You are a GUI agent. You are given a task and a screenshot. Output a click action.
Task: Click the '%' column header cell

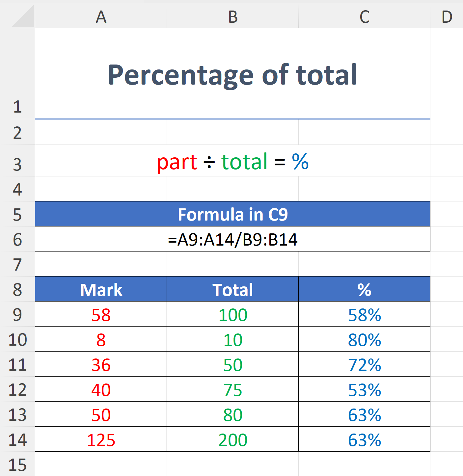click(364, 289)
